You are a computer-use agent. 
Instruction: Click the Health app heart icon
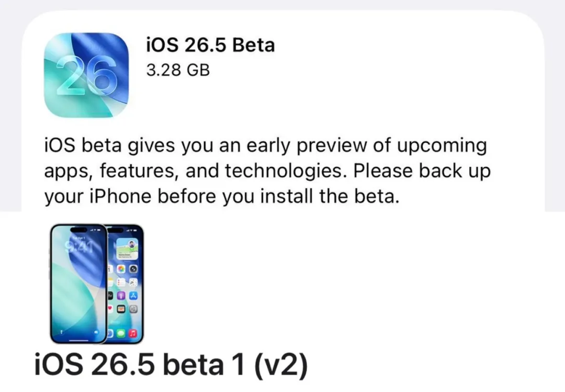tap(110, 309)
